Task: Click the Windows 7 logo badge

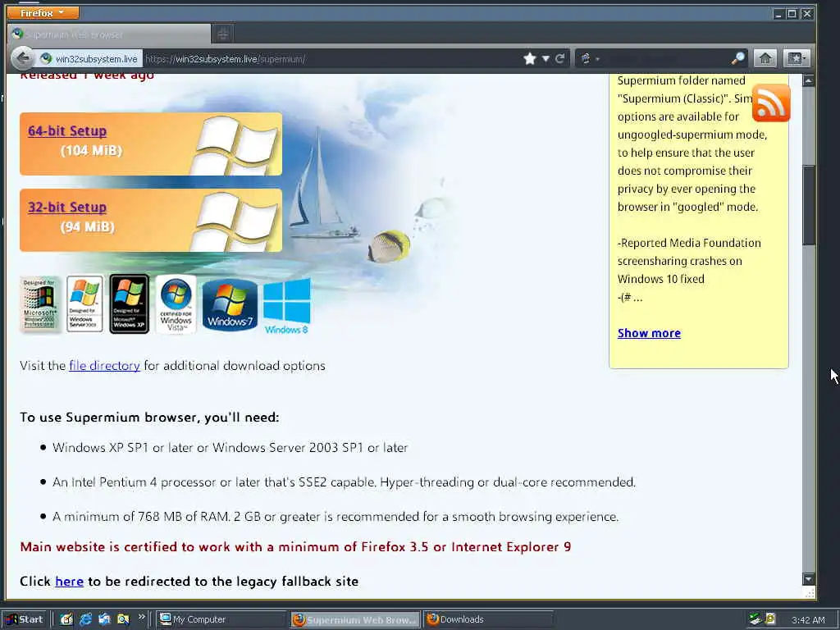Action: pyautogui.click(x=230, y=304)
